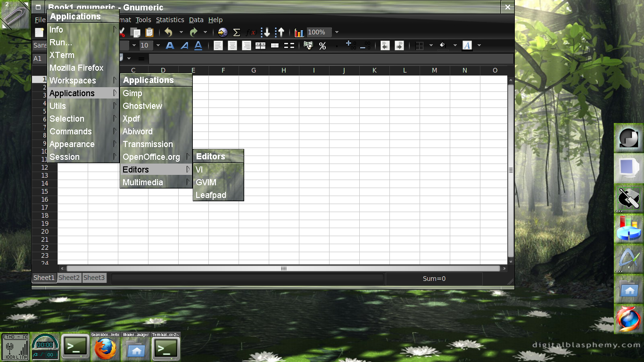Toggle Underline formatting
644x362 pixels.
(198, 46)
